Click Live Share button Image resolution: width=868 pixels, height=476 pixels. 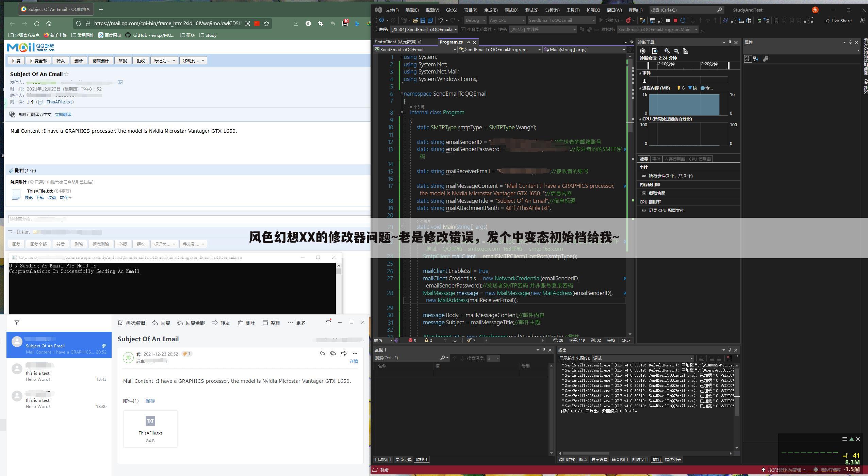click(x=838, y=20)
